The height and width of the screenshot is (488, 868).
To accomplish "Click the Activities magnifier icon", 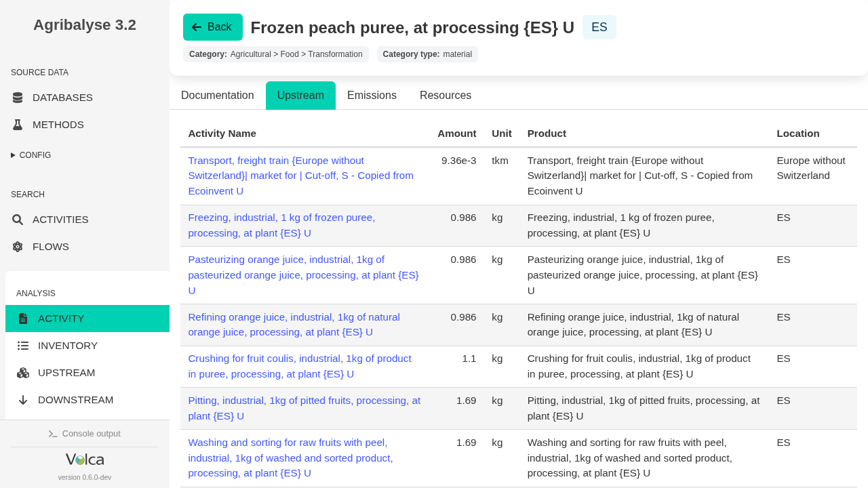I will 18,220.
